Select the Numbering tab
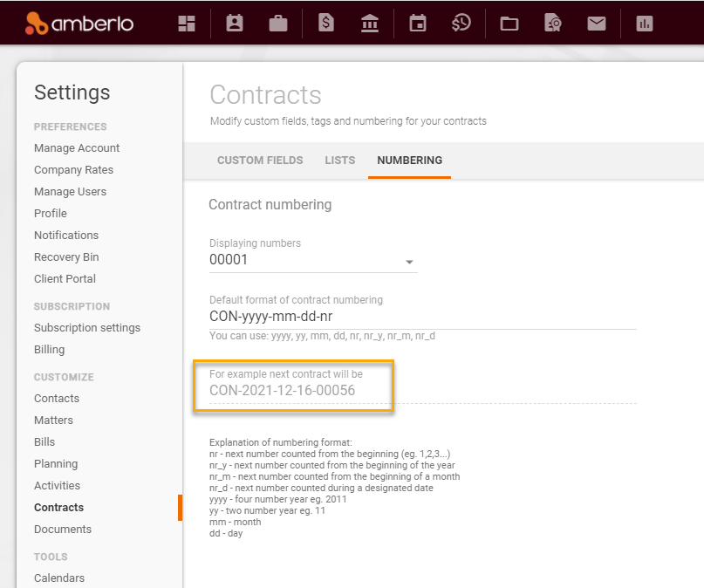Viewport: 704px width, 588px height. 409,161
